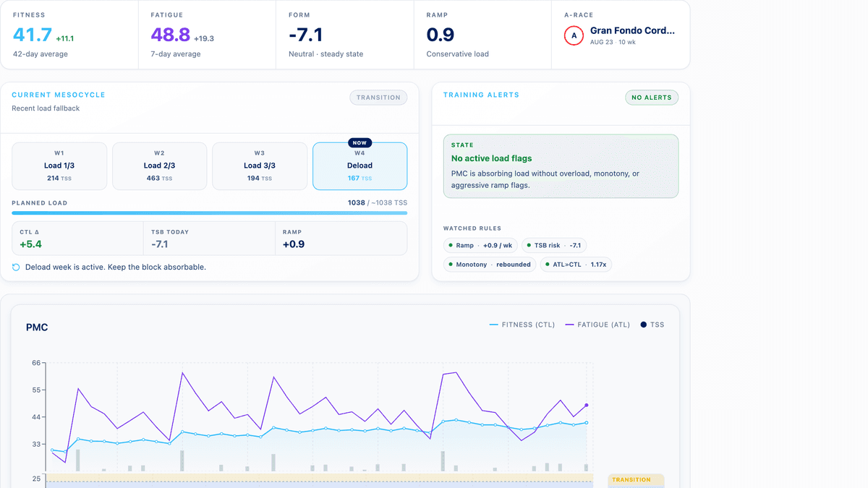Viewport: 868px width, 488px height.
Task: Click the RAMP +0.9 cell in the mesocycle
Action: click(x=341, y=239)
